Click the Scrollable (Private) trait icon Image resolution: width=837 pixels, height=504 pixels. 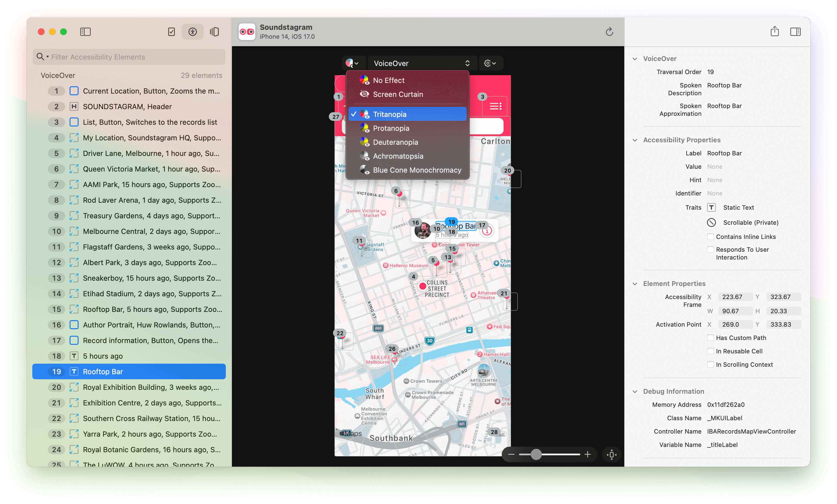[x=711, y=222]
